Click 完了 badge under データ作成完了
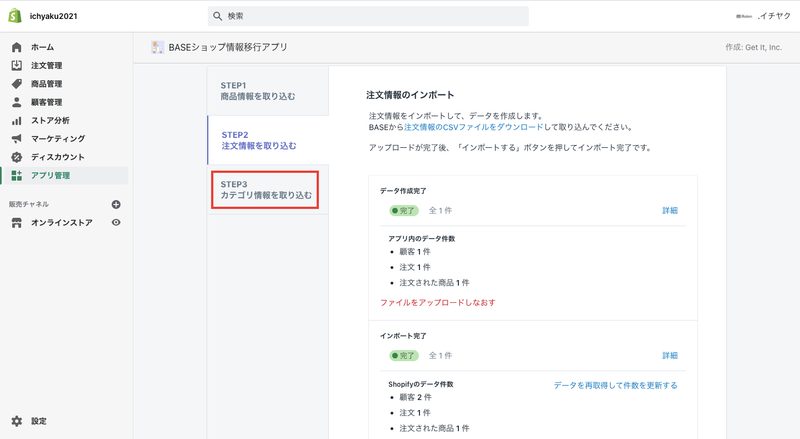Image resolution: width=800 pixels, height=439 pixels. pyautogui.click(x=404, y=210)
